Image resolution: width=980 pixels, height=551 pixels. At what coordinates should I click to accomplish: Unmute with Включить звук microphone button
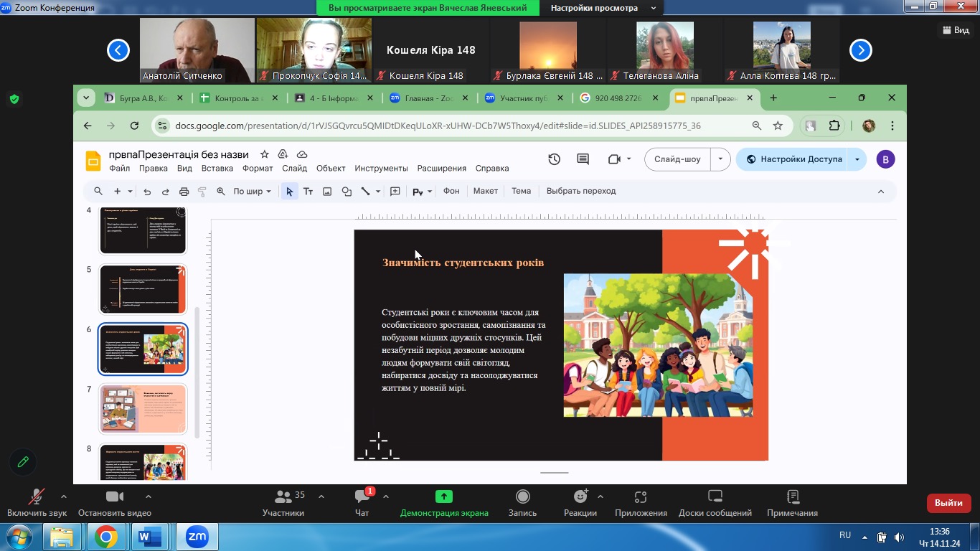(x=36, y=502)
